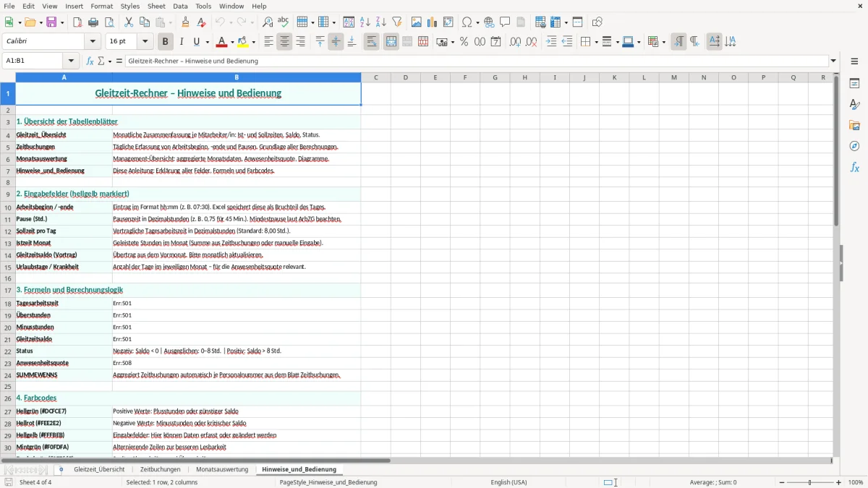
Task: Click the Increase Indent icon
Action: point(551,42)
